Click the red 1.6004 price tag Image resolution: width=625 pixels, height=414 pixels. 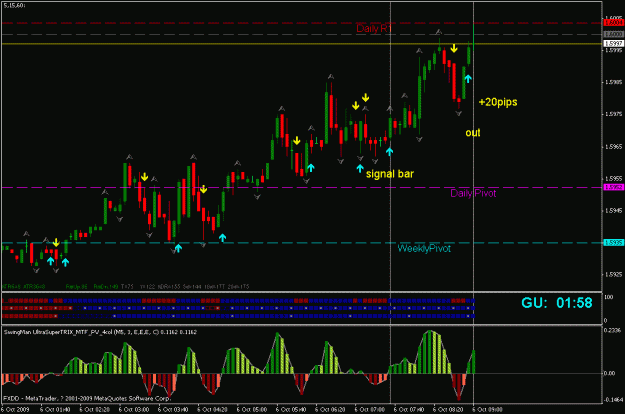point(613,23)
